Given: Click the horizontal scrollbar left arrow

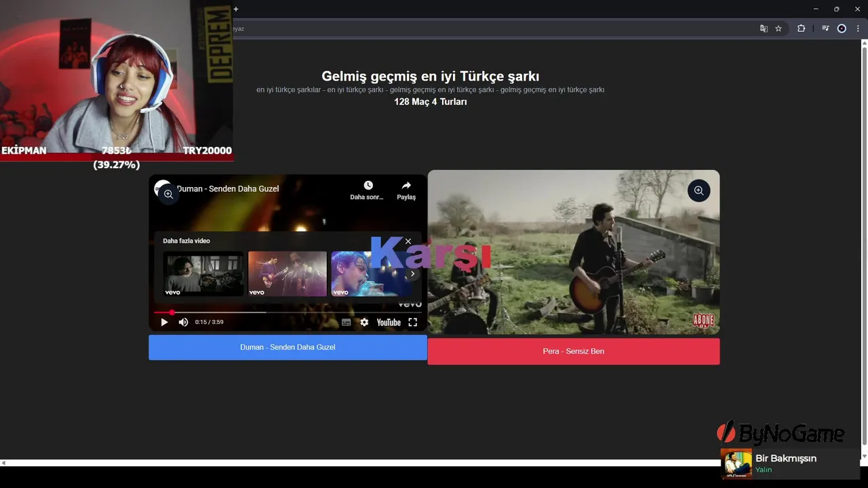Looking at the screenshot, I should coord(3,463).
